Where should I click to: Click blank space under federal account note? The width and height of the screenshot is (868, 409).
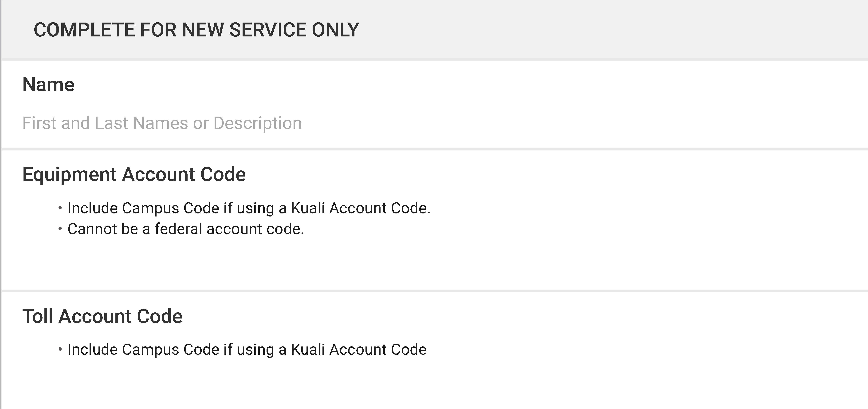coord(435,264)
